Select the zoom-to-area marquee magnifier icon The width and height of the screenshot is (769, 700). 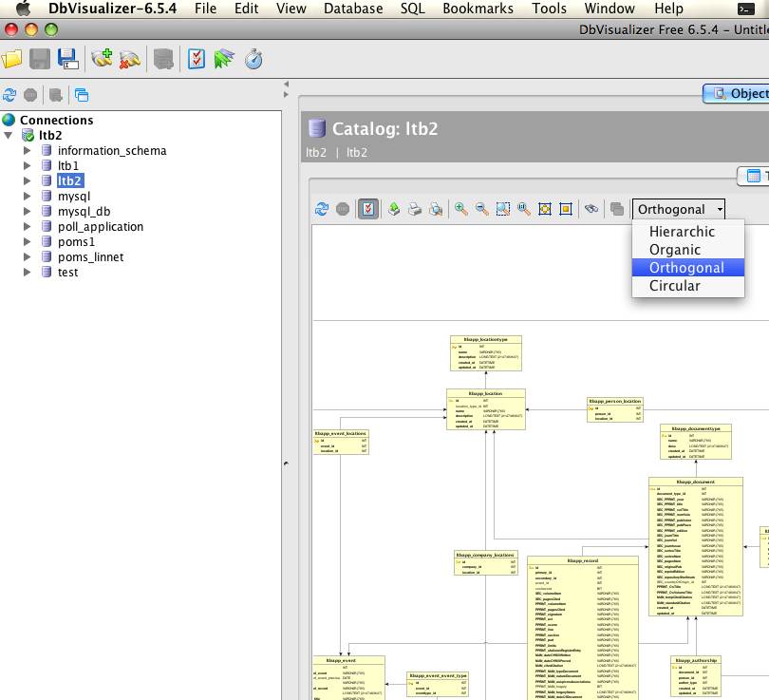pos(503,209)
